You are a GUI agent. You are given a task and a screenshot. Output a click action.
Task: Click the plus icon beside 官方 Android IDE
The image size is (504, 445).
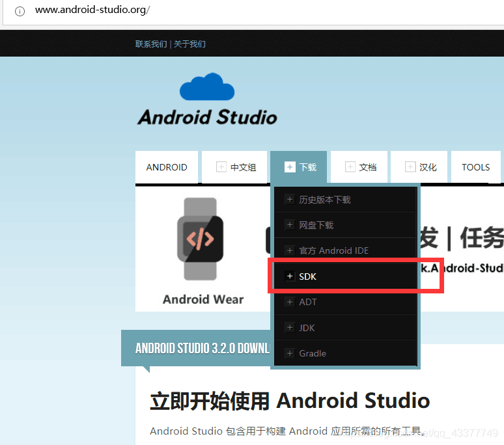(290, 250)
